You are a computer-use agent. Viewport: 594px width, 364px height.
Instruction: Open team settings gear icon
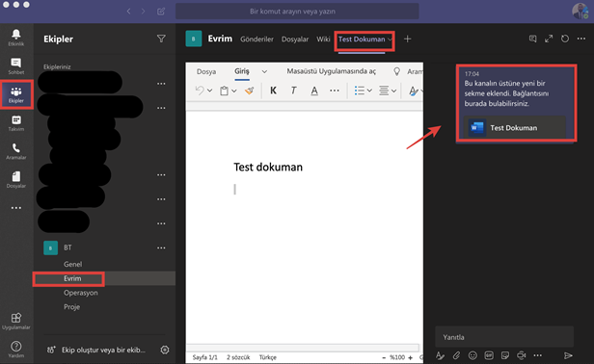tap(164, 350)
